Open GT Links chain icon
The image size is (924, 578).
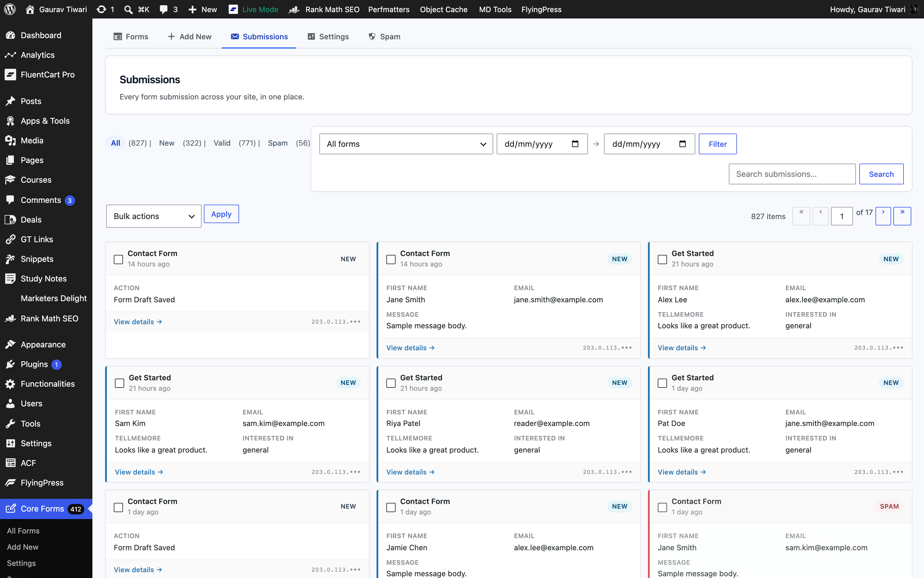point(10,239)
